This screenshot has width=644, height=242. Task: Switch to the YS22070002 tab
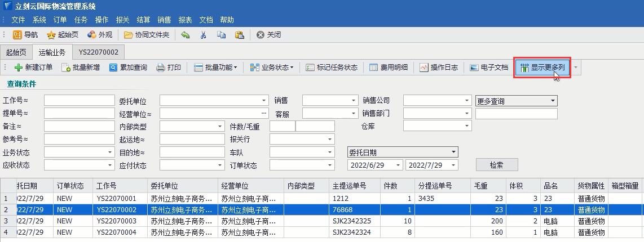pyautogui.click(x=98, y=52)
